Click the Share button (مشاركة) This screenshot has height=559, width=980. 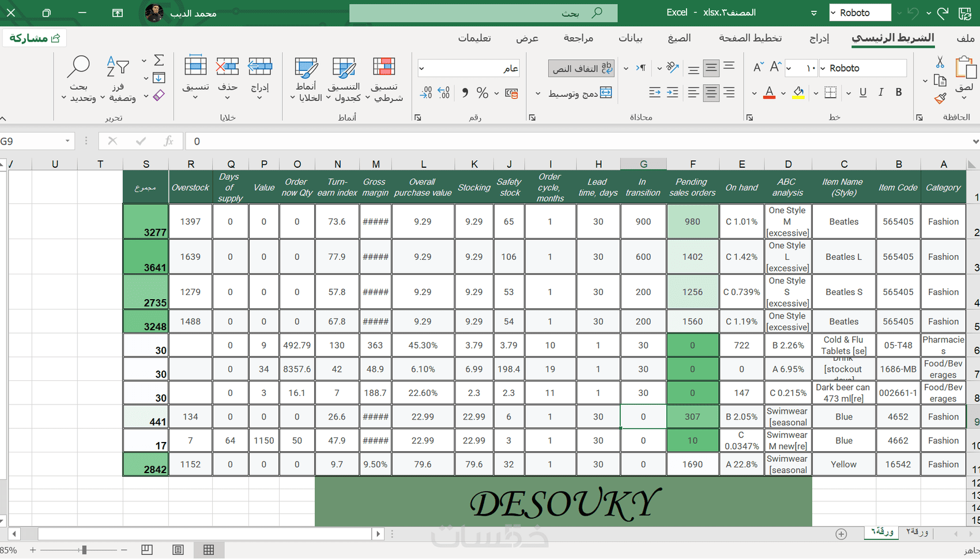click(x=35, y=38)
